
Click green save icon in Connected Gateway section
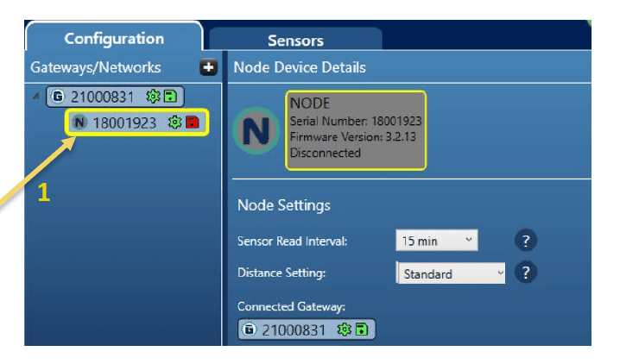coord(361,329)
